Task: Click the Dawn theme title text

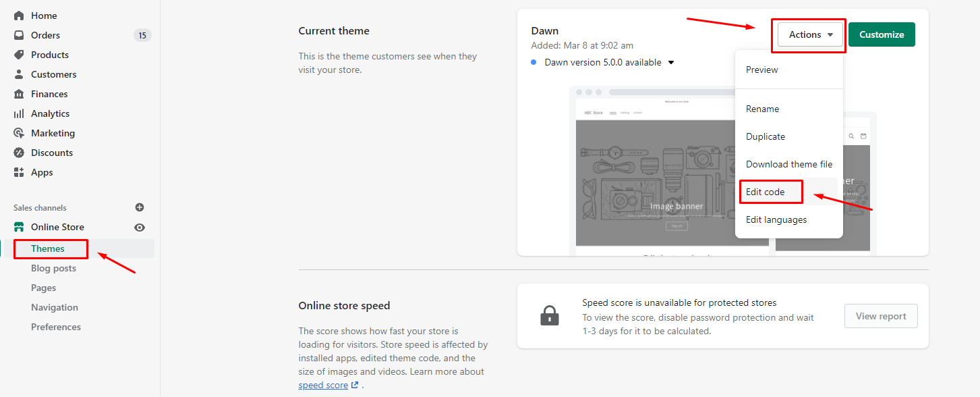Action: (x=545, y=31)
